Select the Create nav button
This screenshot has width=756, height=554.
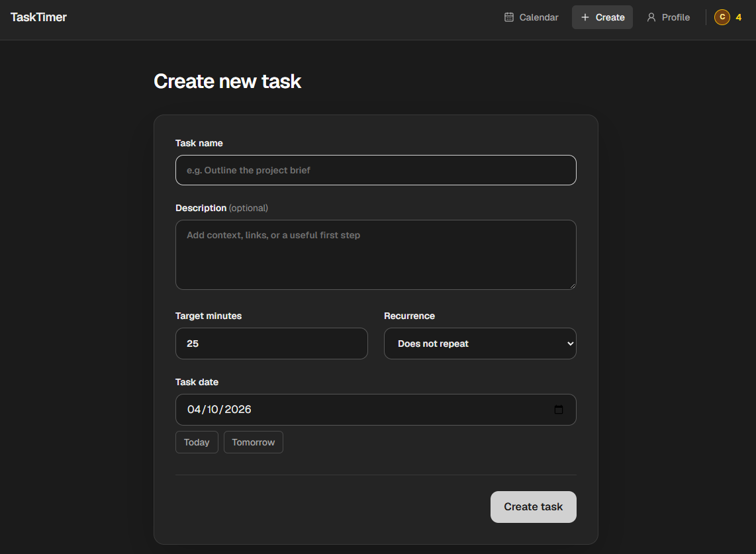(x=602, y=17)
